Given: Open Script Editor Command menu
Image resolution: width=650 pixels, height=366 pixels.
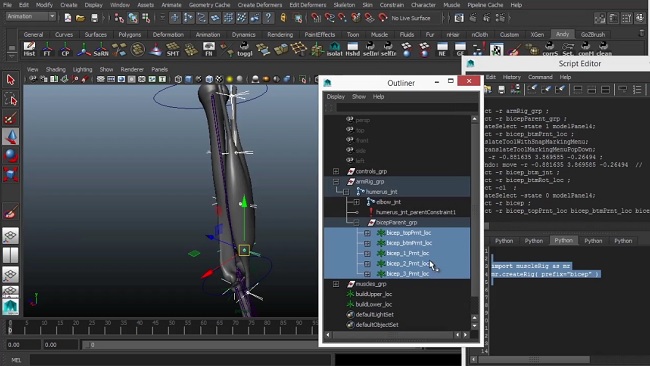Looking at the screenshot, I should pos(540,77).
